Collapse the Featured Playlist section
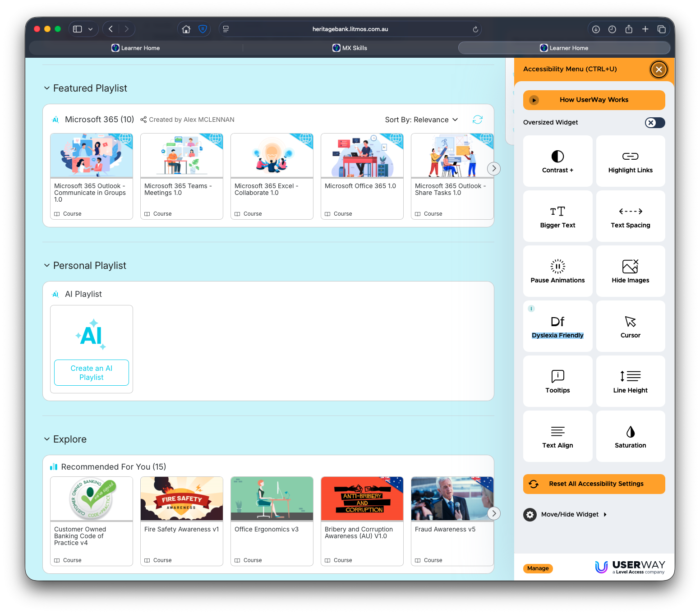700x614 pixels. (x=46, y=88)
